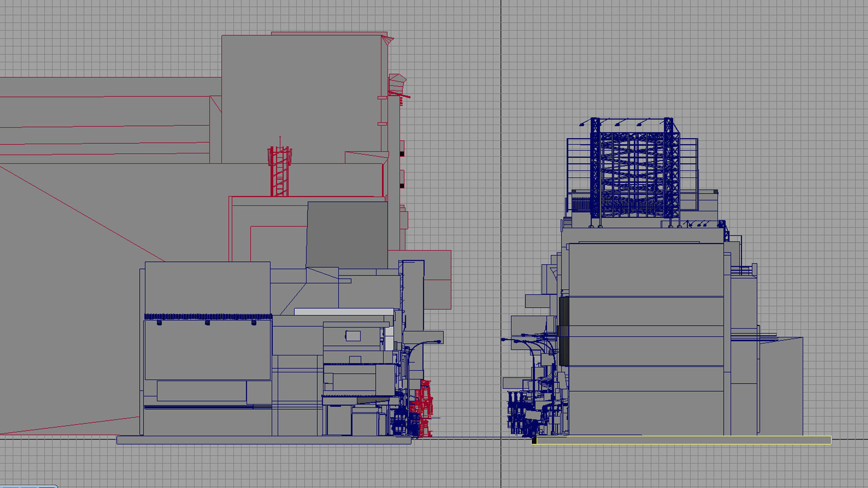This screenshot has height=488, width=868.
Task: Select the curved street lamps near right building
Action: [x=527, y=343]
